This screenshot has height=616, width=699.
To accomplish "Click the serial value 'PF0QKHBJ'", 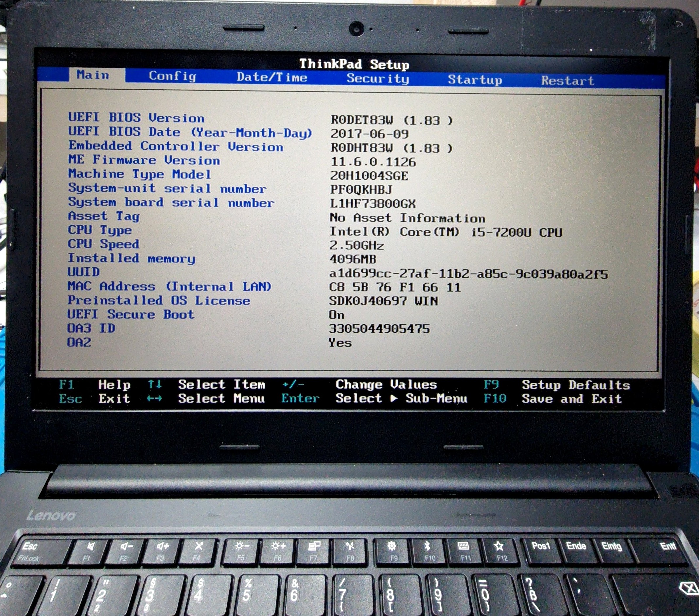I will tap(361, 189).
